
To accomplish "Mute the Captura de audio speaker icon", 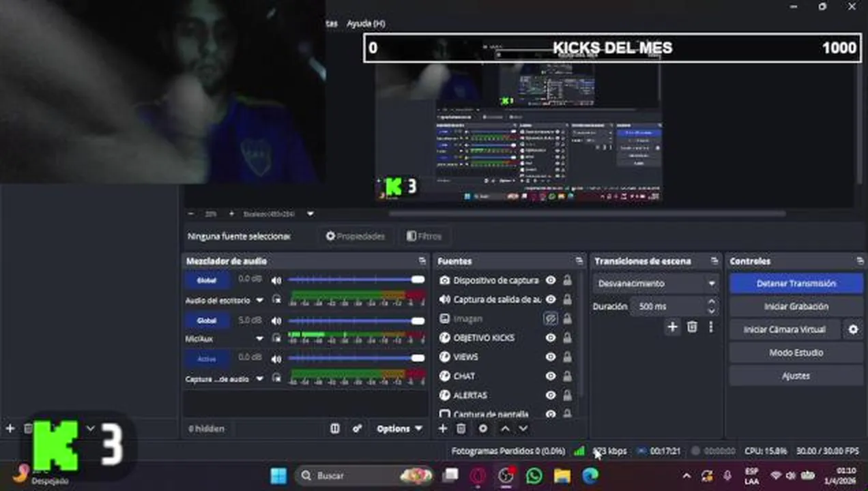I will tap(276, 359).
